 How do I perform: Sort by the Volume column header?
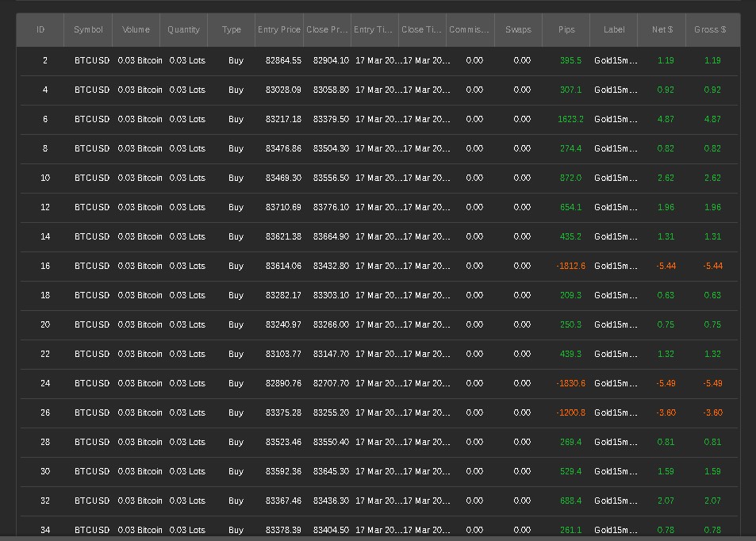coord(136,30)
